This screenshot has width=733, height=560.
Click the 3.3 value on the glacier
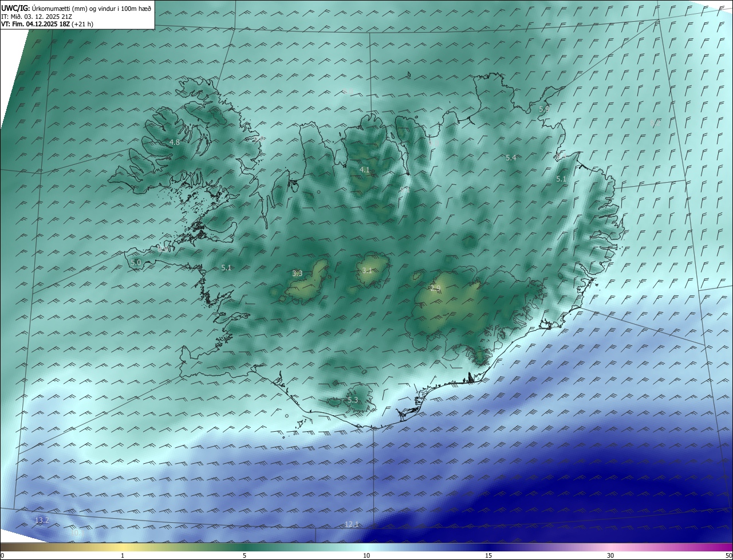(297, 274)
